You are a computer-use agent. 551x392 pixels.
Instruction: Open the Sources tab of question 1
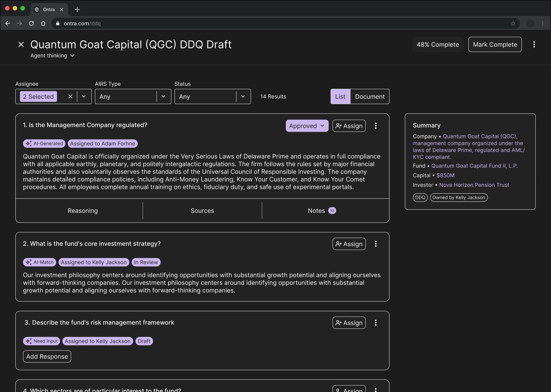pos(202,211)
